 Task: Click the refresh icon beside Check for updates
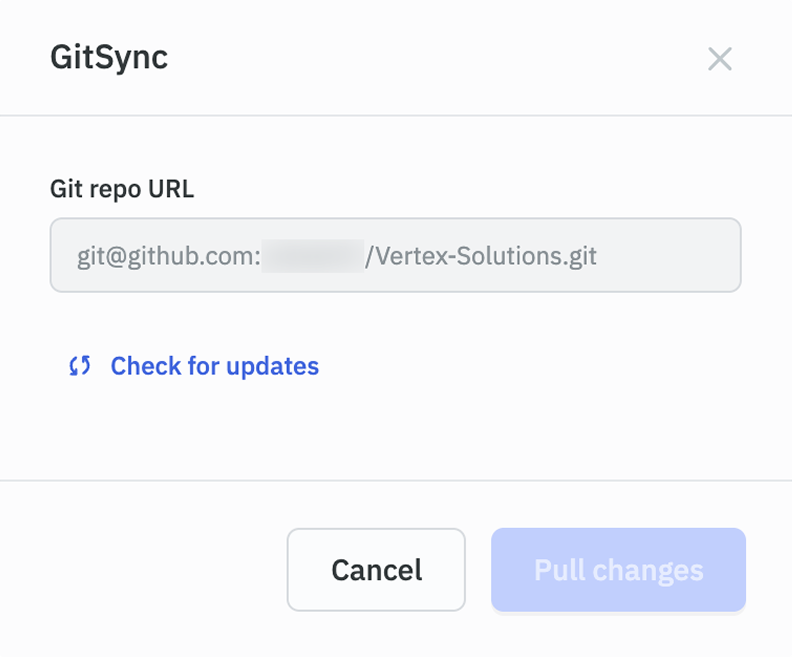click(x=80, y=366)
